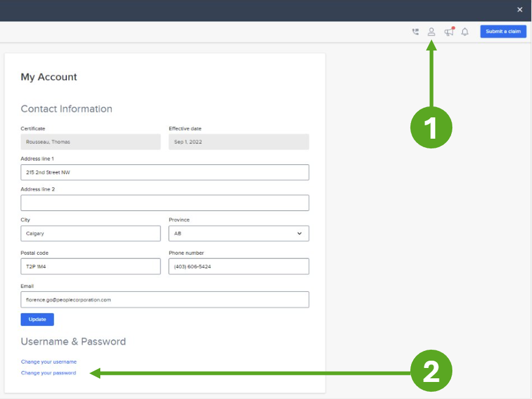Click the green number 1 marker

click(431, 128)
